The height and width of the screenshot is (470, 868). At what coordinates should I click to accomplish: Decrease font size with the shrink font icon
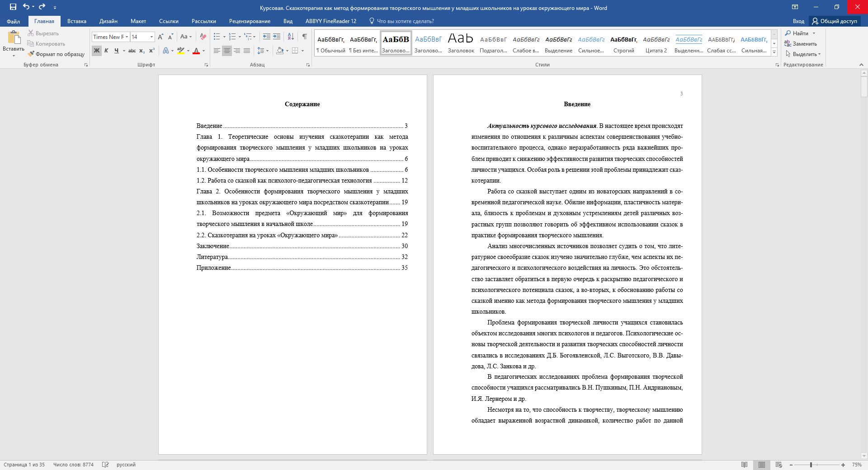170,37
